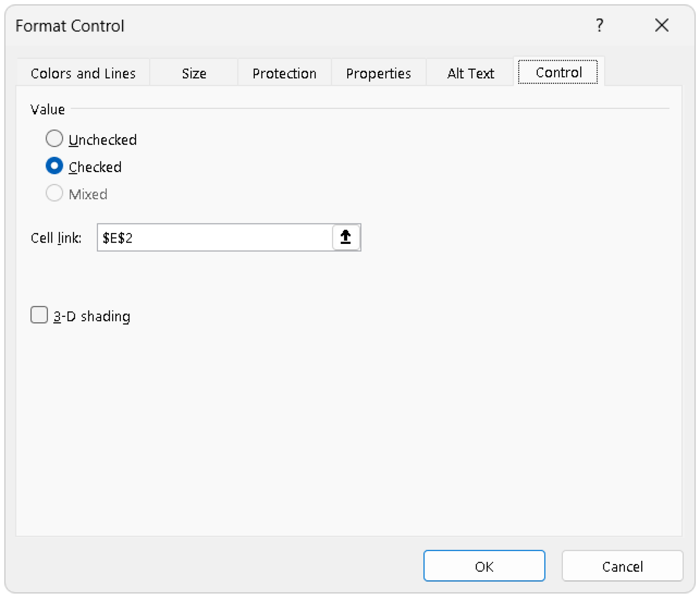This screenshot has height=600, width=700.
Task: Open the Alt Text tab
Action: (470, 73)
